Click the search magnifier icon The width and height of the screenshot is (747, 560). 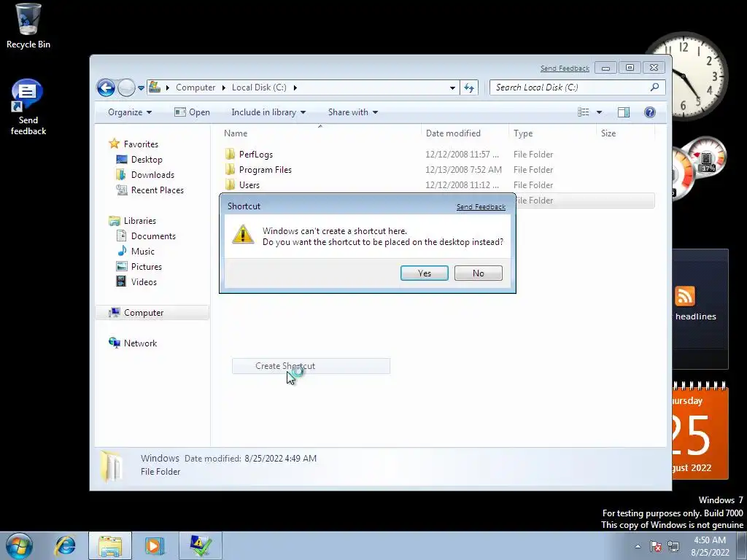point(654,87)
